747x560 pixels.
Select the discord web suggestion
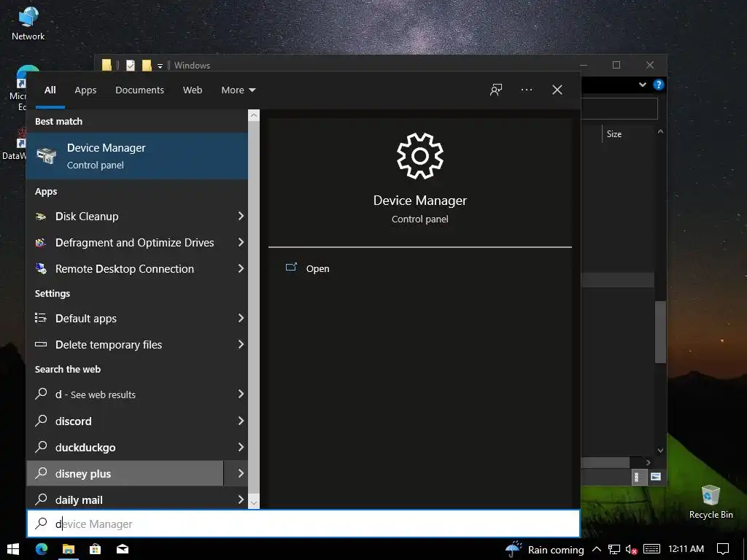point(124,421)
